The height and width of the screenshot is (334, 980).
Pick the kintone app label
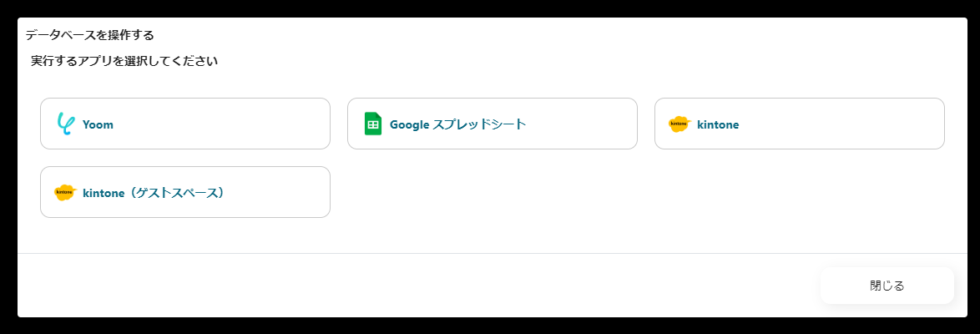[x=718, y=124]
